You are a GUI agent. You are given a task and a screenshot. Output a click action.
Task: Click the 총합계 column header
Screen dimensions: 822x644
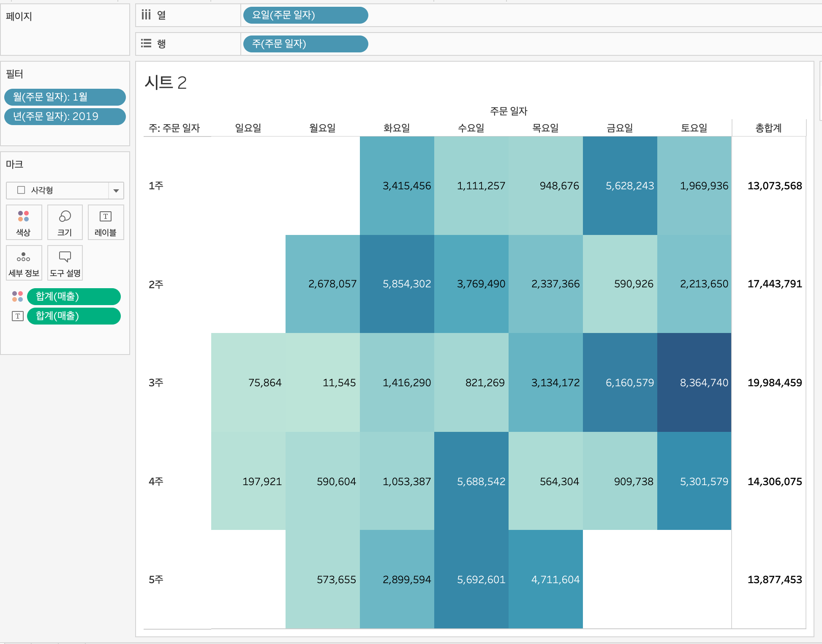click(768, 128)
